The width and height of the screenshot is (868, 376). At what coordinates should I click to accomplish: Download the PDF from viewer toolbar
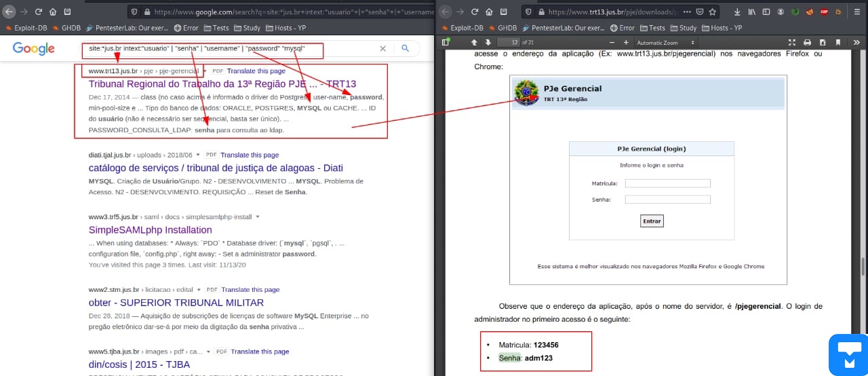(x=823, y=42)
